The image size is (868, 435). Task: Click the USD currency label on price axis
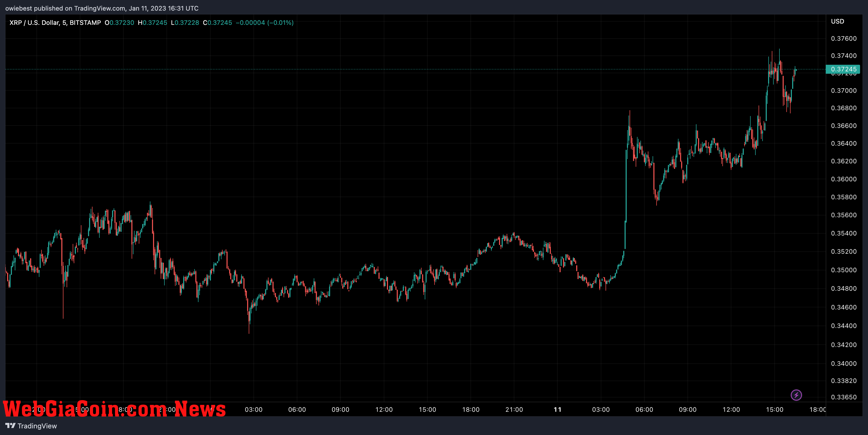[x=837, y=21]
